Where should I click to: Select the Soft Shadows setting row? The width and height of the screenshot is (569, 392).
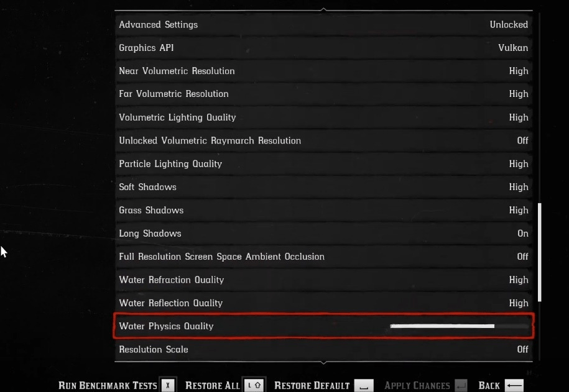tap(323, 187)
